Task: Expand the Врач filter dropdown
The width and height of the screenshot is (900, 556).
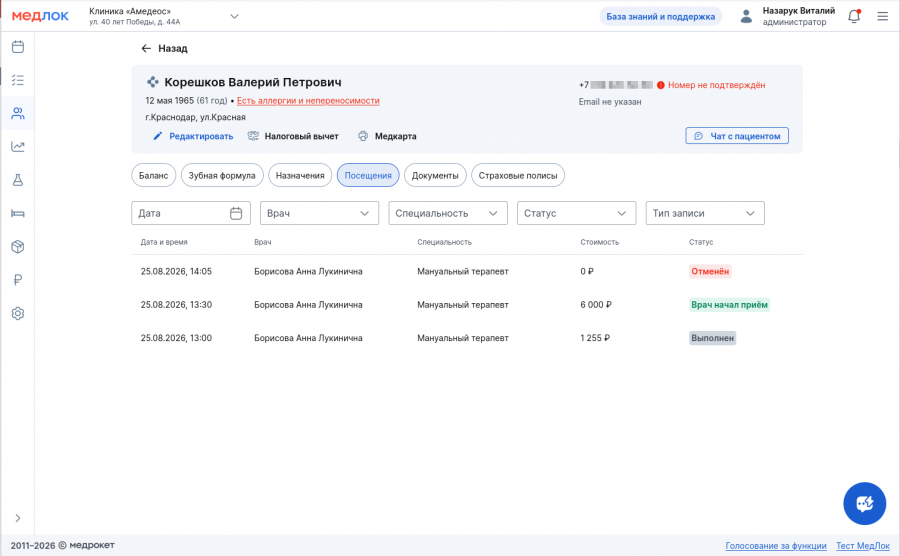Action: click(x=319, y=213)
